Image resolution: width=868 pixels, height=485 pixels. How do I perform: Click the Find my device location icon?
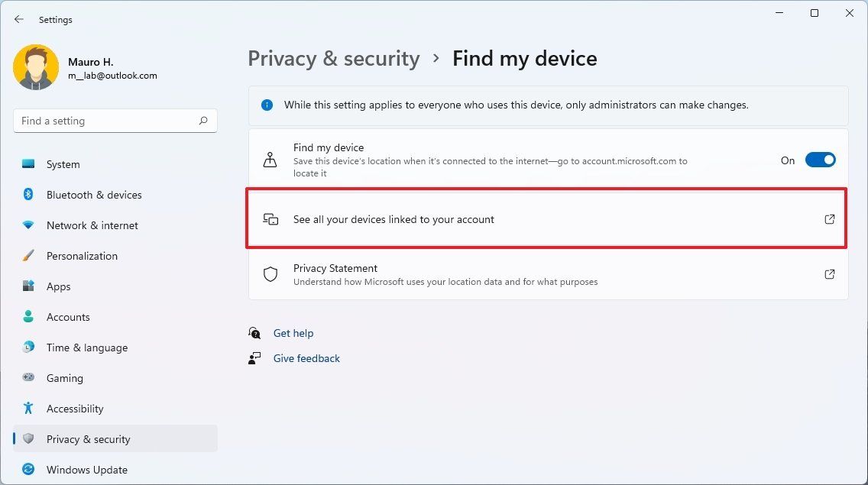(x=270, y=160)
